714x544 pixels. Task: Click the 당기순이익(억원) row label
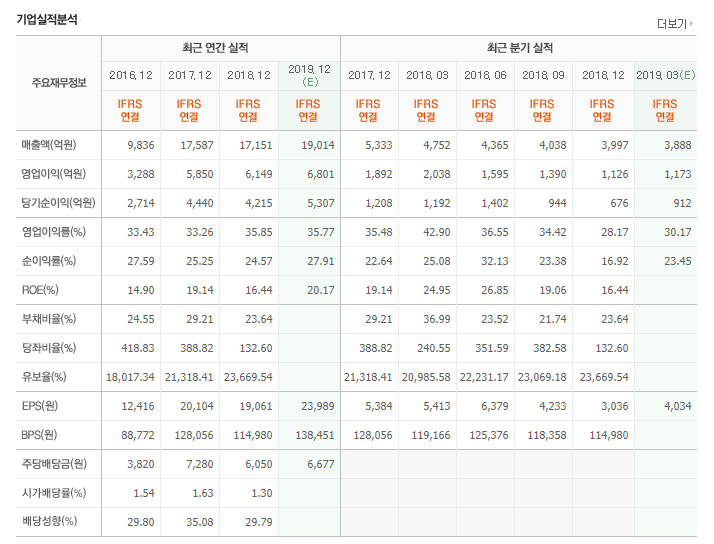(58, 203)
